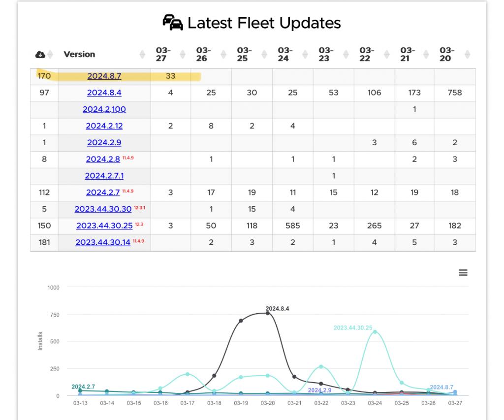
Task: Open the 2024.2.9 version link in table
Action: click(104, 142)
